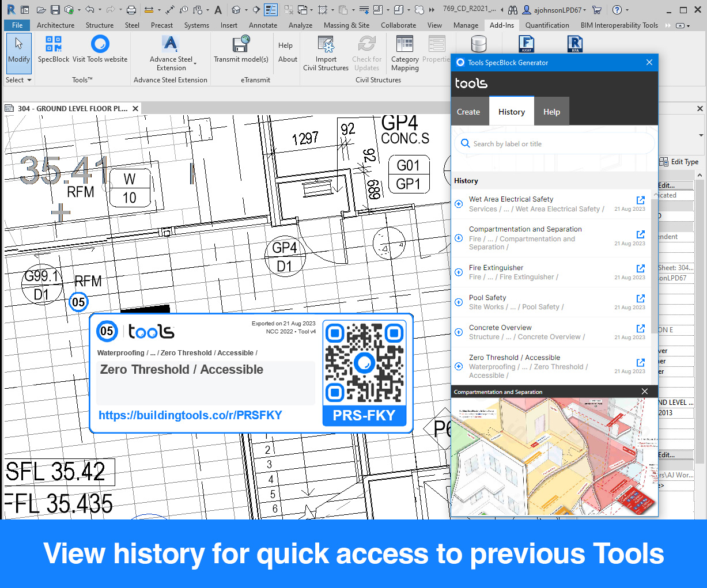Viewport: 707px width, 588px height.
Task: Click the Edit Type button in Properties
Action: click(x=679, y=162)
